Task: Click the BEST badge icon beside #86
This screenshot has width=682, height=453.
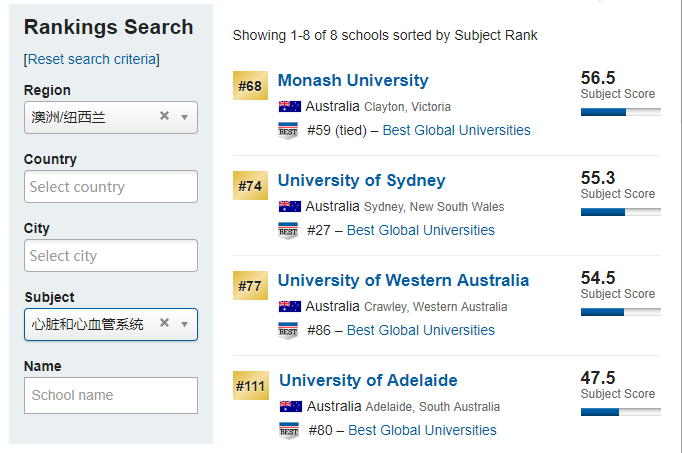Action: tap(288, 331)
